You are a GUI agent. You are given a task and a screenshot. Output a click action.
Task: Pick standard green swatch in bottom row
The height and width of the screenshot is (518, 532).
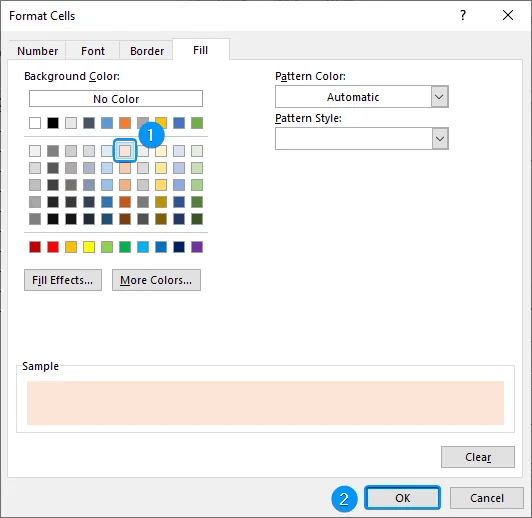pos(125,247)
